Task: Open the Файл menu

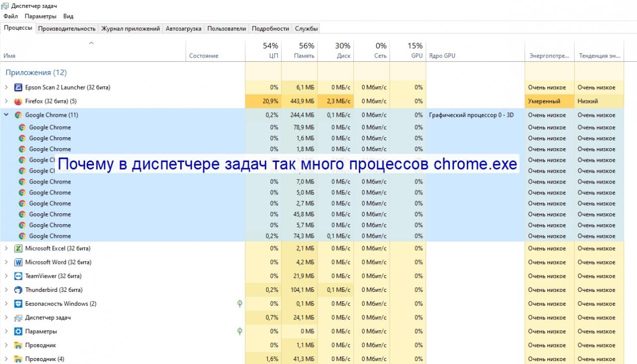Action: (x=10, y=16)
